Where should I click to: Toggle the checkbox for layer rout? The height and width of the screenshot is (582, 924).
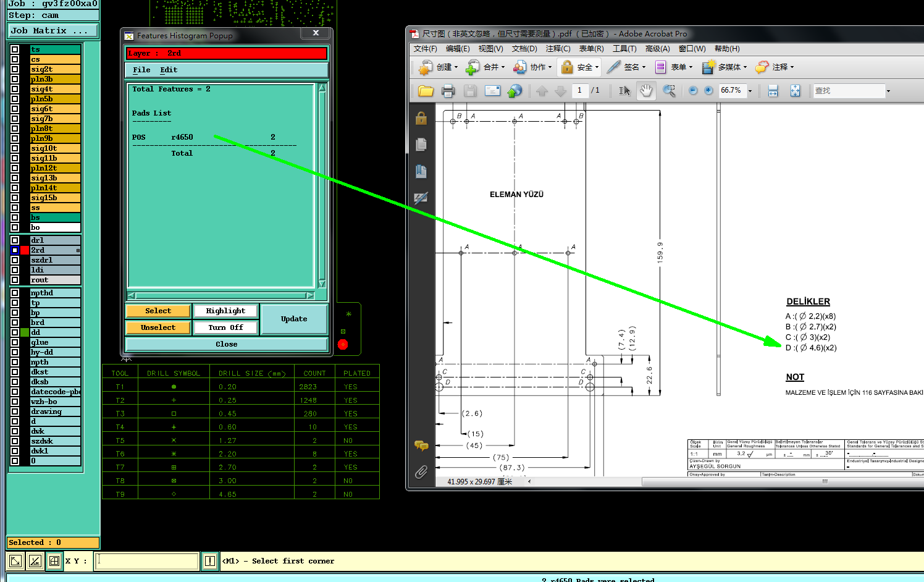(x=15, y=280)
